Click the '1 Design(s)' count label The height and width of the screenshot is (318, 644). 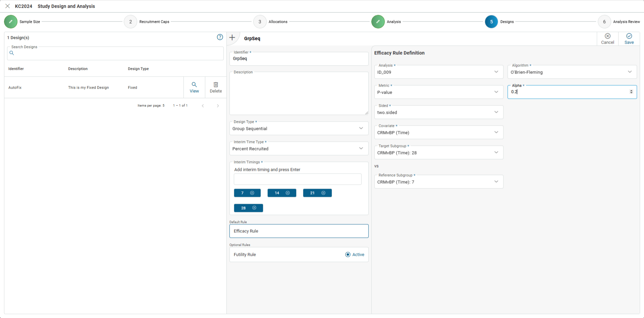click(x=18, y=38)
